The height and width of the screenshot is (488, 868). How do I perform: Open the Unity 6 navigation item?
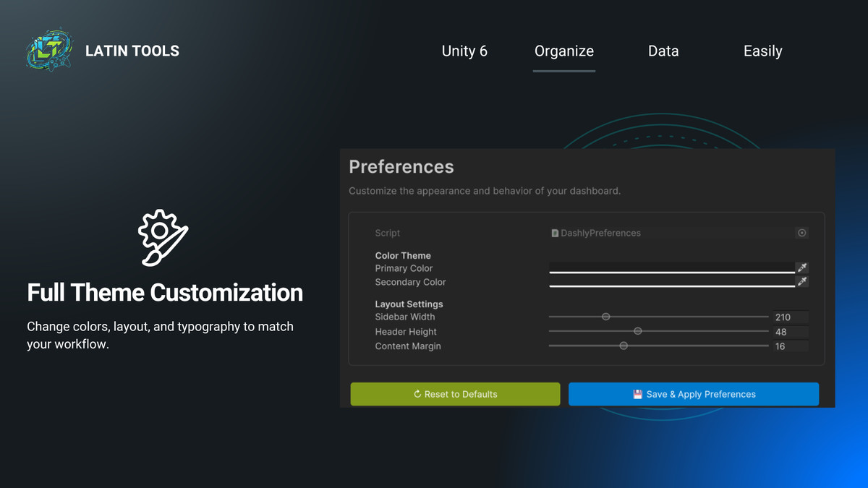pyautogui.click(x=464, y=51)
